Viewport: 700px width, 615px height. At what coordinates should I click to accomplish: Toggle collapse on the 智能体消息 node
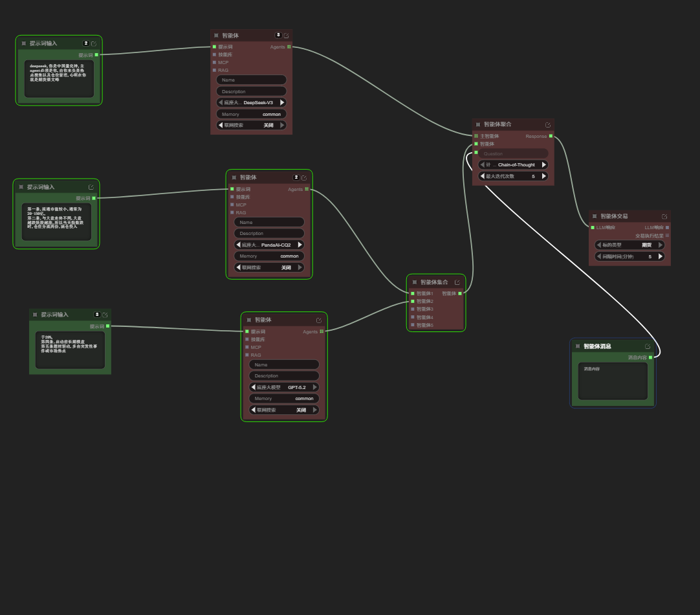click(x=578, y=346)
